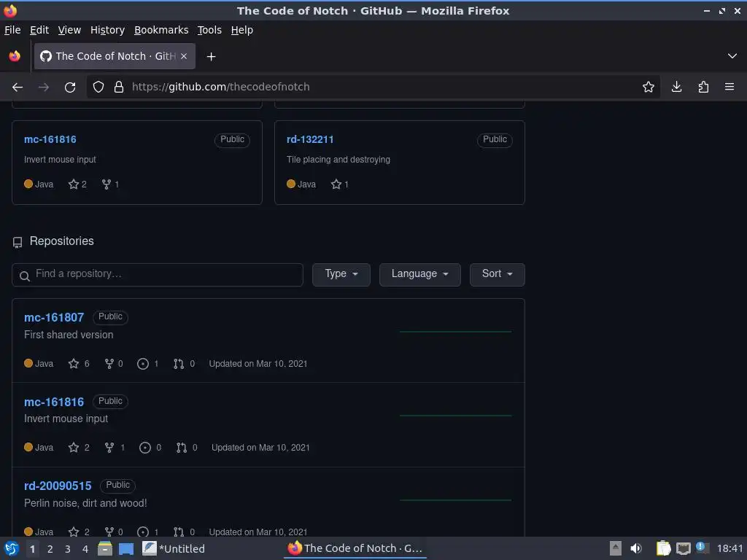This screenshot has width=747, height=560.
Task: Open the Downloads panel icon
Action: 676,87
